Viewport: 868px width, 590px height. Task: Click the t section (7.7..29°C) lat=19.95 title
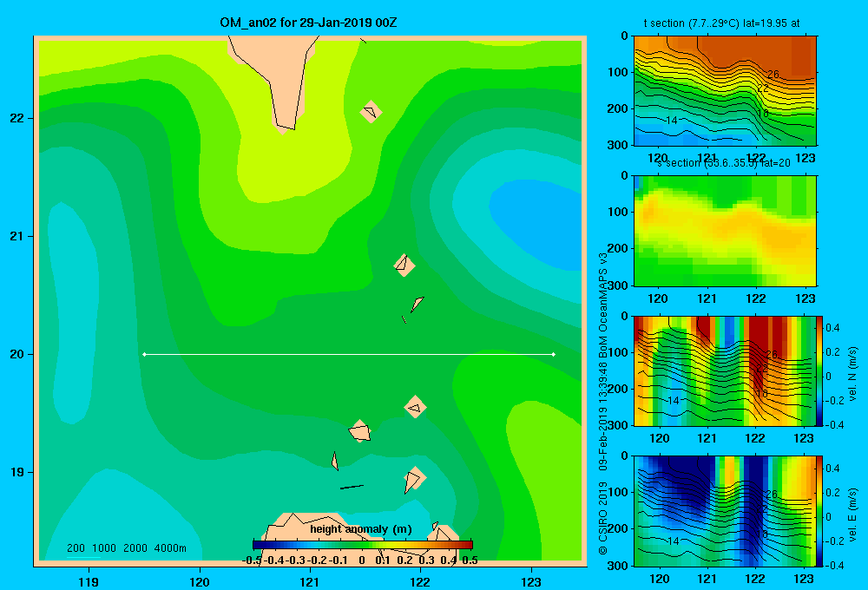click(x=721, y=23)
